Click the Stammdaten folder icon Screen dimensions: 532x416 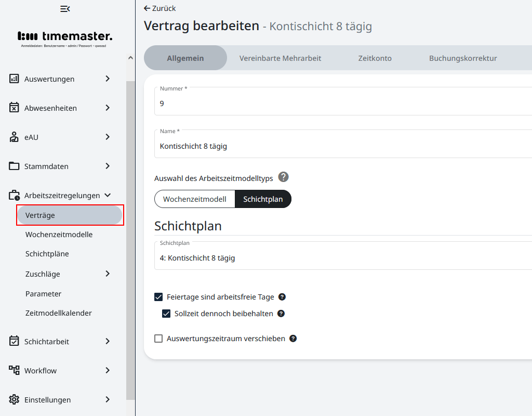tap(15, 166)
